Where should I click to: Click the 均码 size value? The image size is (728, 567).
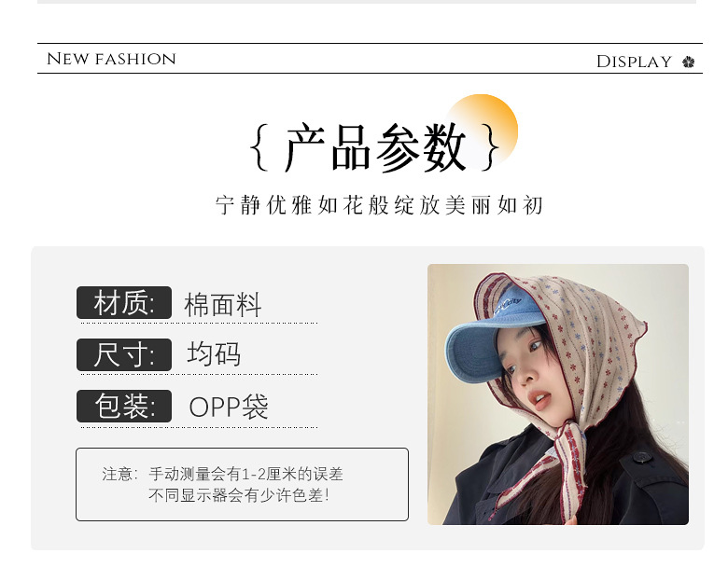pos(214,354)
